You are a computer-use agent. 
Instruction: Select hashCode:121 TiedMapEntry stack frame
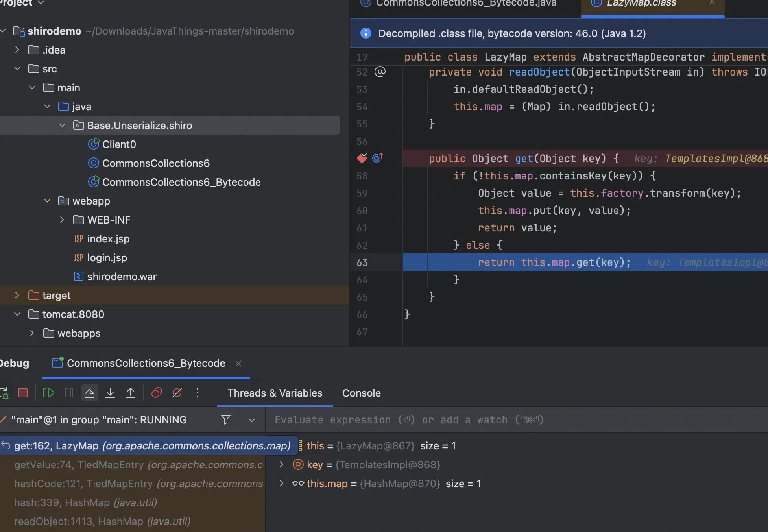[x=138, y=484]
